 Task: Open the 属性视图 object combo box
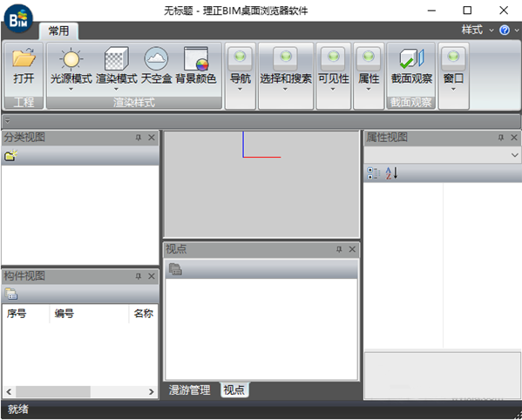pyautogui.click(x=443, y=155)
